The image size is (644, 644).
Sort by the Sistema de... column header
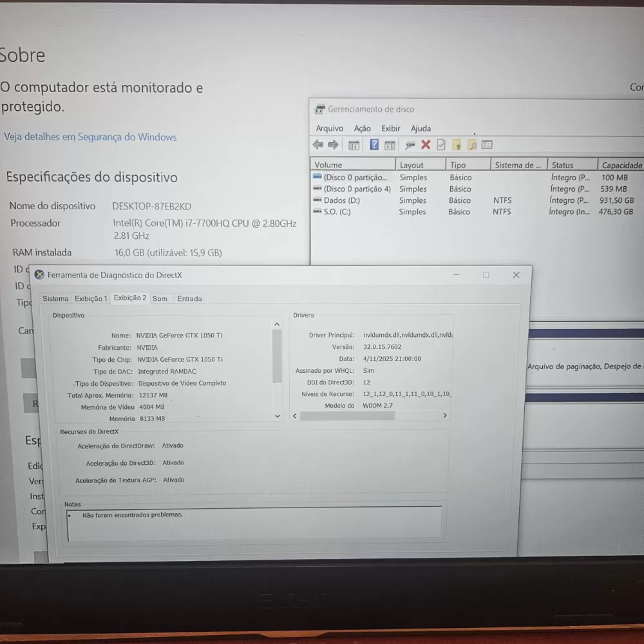click(x=518, y=165)
